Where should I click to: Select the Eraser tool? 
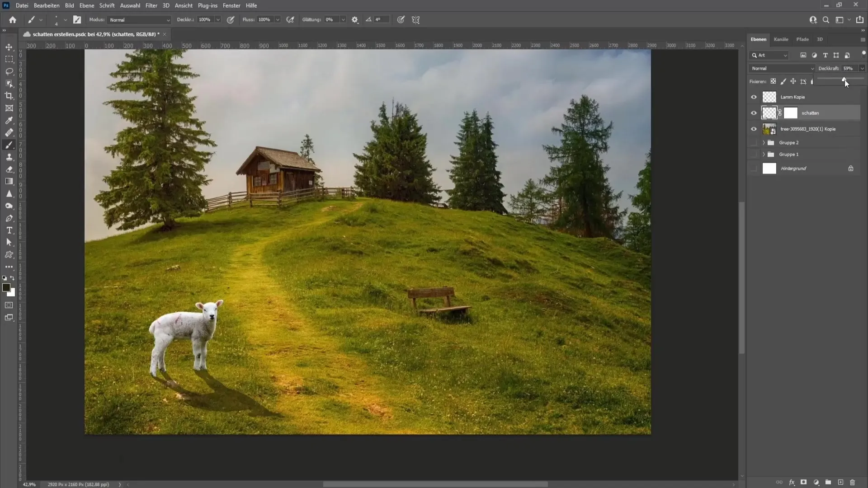(x=9, y=169)
